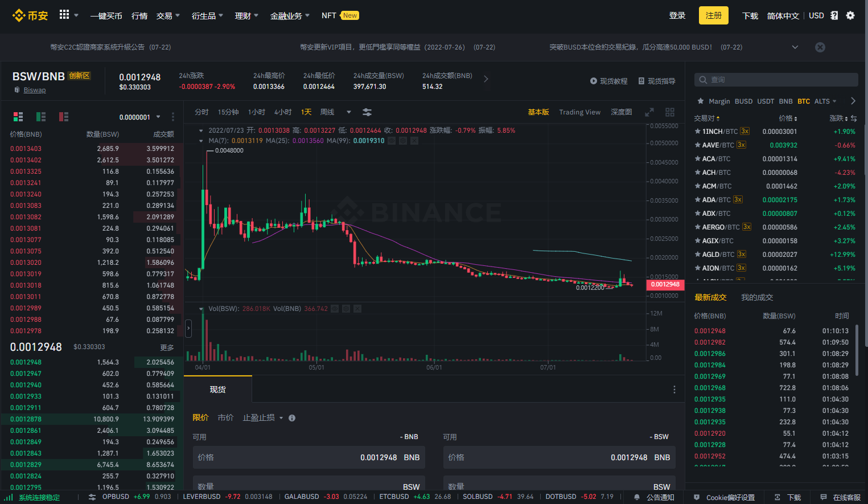
Task: Switch to the 我的成交 tab
Action: 757,297
